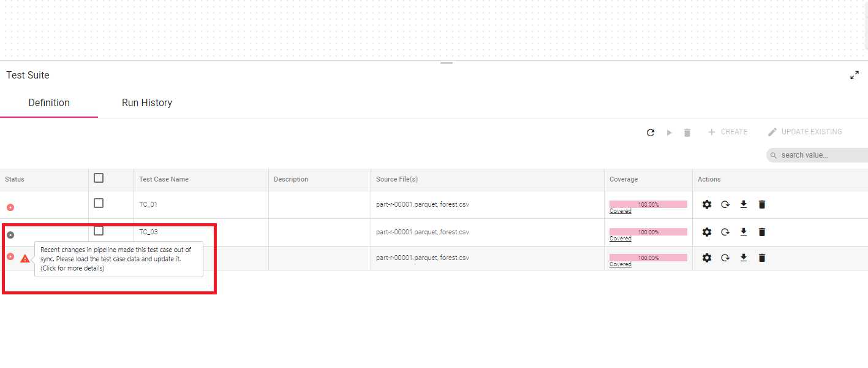868x368 pixels.
Task: Click the CREATE button
Action: click(728, 132)
